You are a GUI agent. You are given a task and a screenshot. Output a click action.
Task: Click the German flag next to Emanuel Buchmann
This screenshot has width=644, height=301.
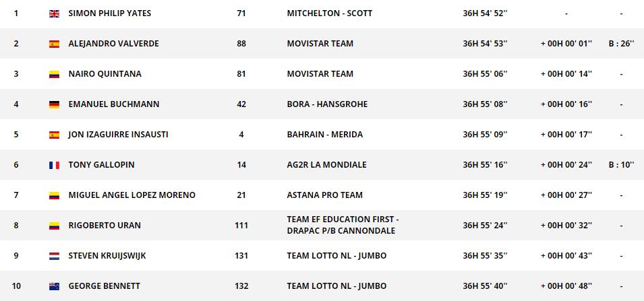pos(55,104)
